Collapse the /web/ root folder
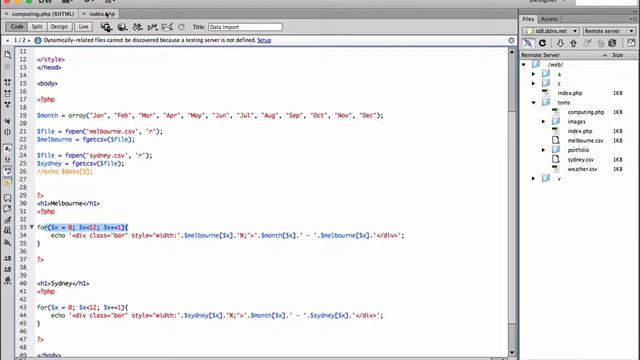Image resolution: width=640 pixels, height=360 pixels. (524, 64)
